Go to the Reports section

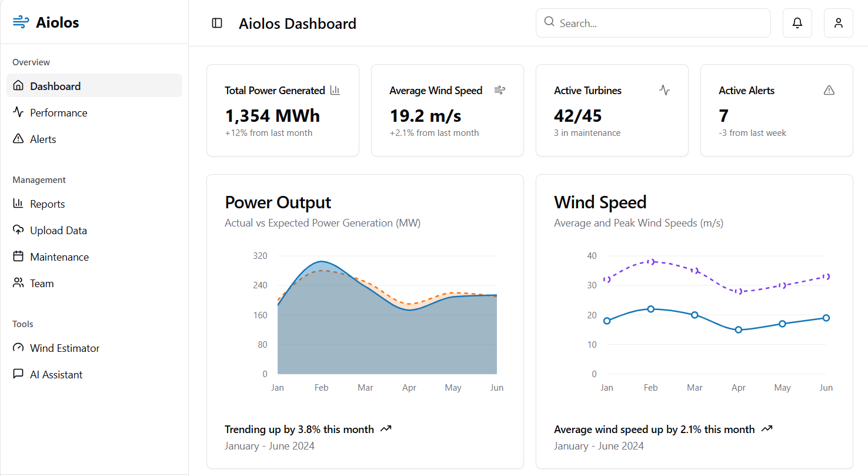[x=47, y=204]
